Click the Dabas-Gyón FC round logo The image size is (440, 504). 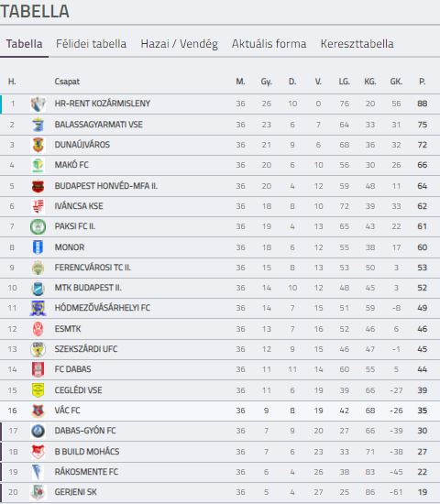pos(38,431)
